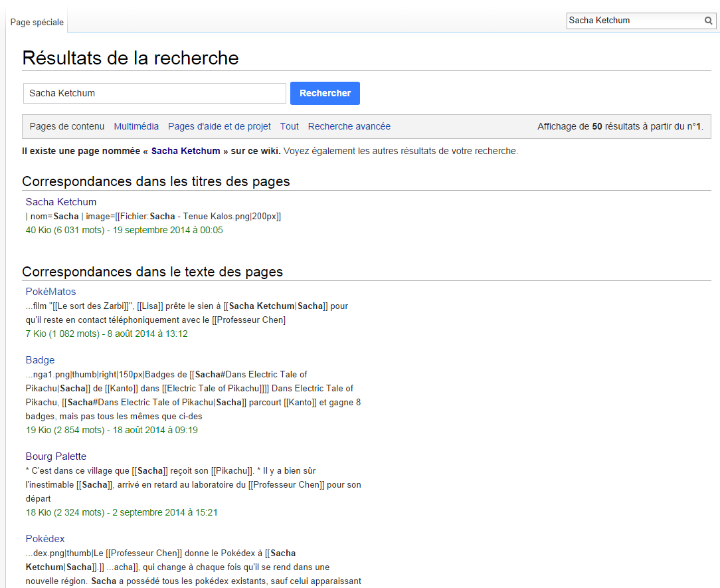Open the Page spéciale tab
The image size is (720, 588).
pyautogui.click(x=37, y=22)
